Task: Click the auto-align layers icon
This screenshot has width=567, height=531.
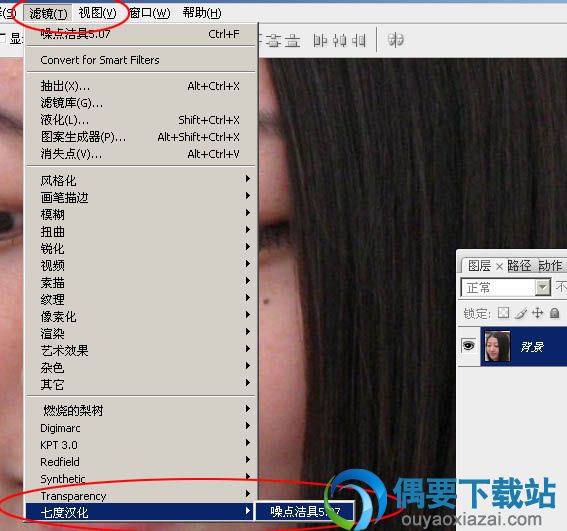Action: pyautogui.click(x=396, y=40)
